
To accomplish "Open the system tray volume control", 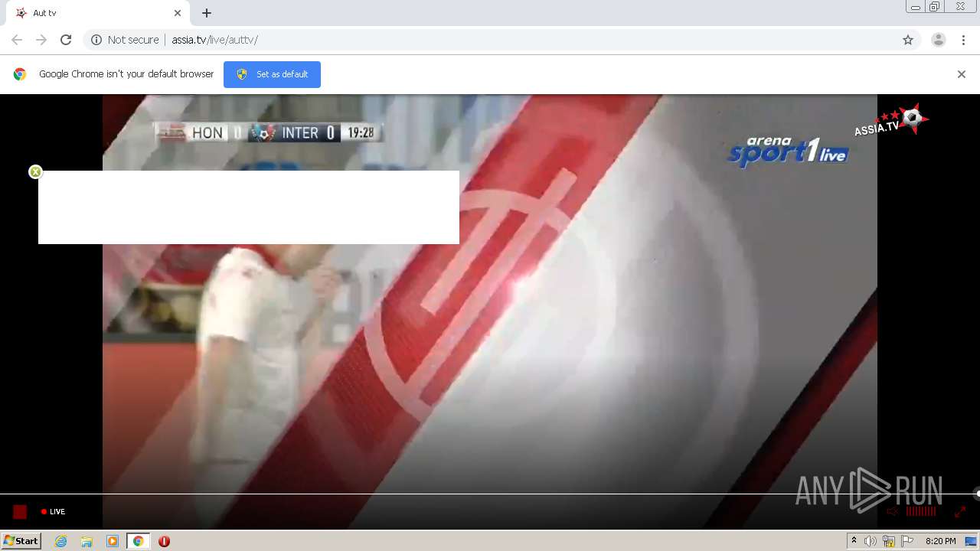I will pyautogui.click(x=871, y=541).
